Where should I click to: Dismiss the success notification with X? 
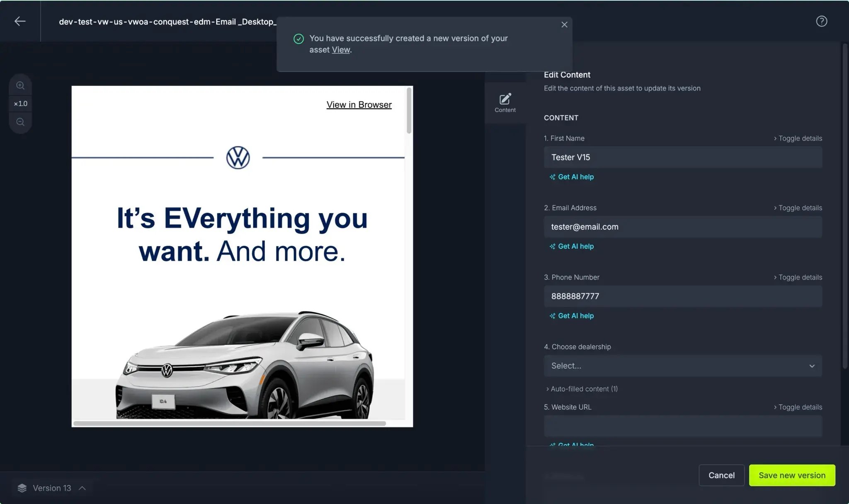click(564, 25)
